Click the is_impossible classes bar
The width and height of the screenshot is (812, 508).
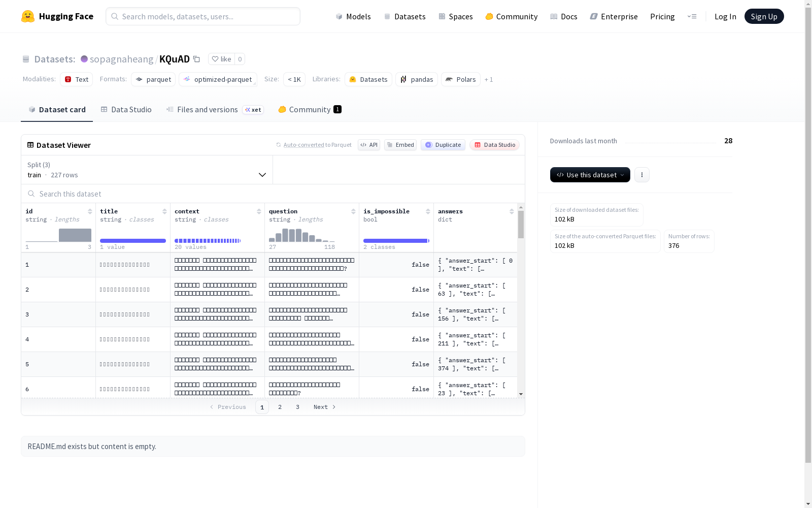[396, 241]
